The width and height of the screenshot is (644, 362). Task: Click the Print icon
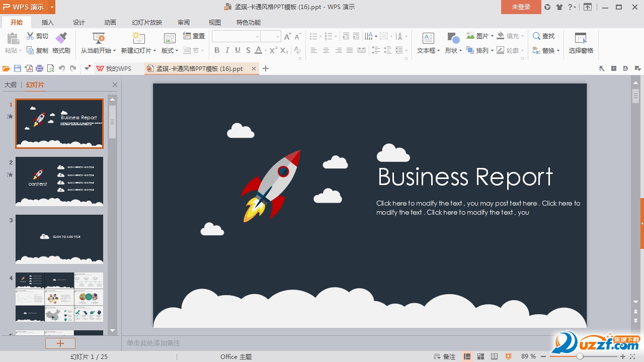point(39,68)
